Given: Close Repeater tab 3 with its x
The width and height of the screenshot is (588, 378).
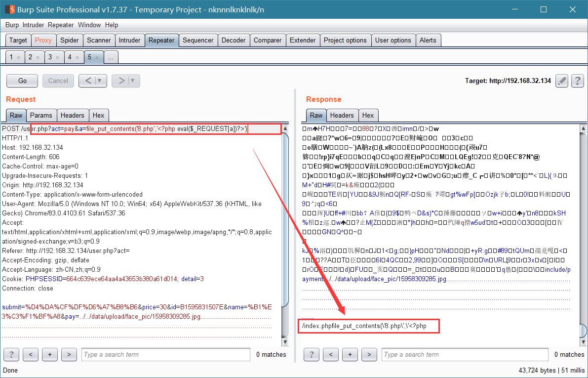Looking at the screenshot, I should pyautogui.click(x=57, y=57).
